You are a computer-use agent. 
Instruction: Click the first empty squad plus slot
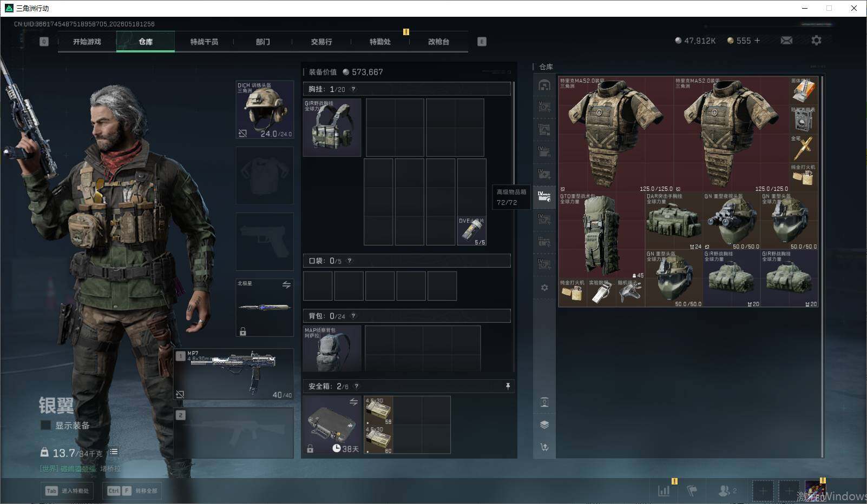(x=763, y=491)
